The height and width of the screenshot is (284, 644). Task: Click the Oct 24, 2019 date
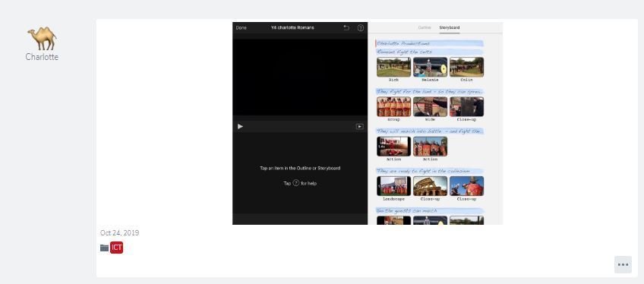[119, 233]
